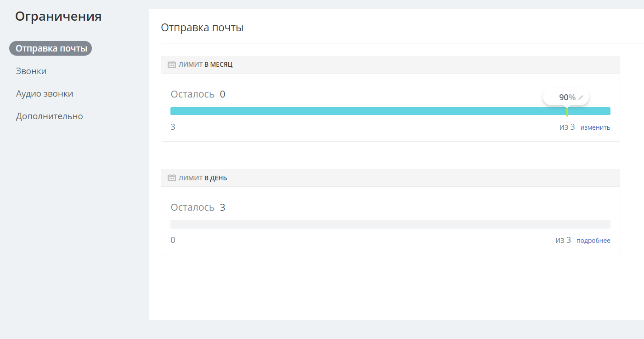Click «из 3» total beside «изменить»
The image size is (644, 339).
coord(567,127)
